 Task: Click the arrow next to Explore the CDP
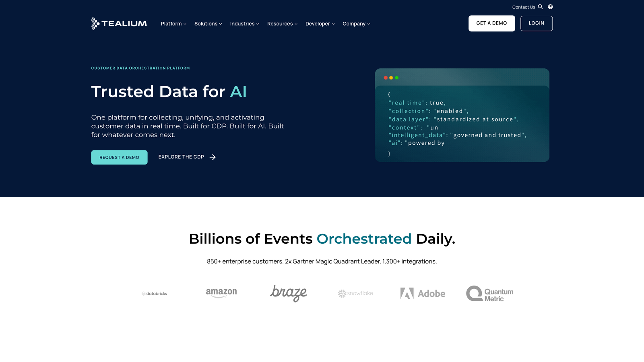coord(213,157)
